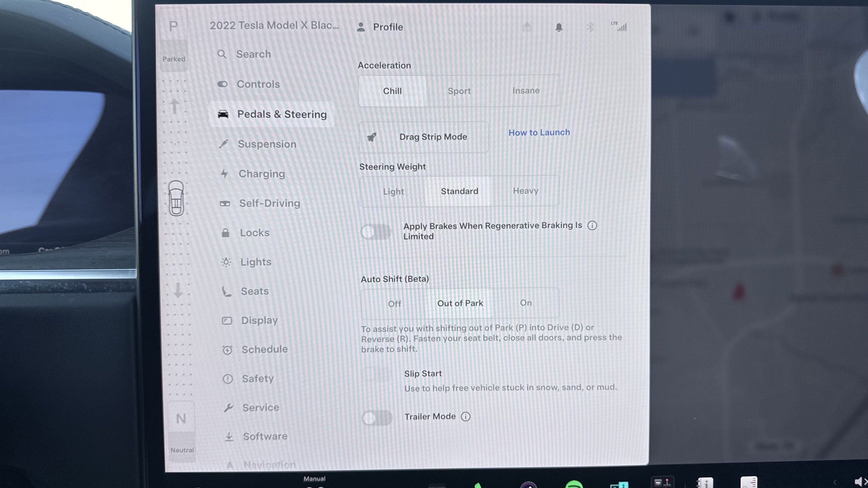868x488 pixels.
Task: Open the How to Launch link
Action: (x=539, y=132)
